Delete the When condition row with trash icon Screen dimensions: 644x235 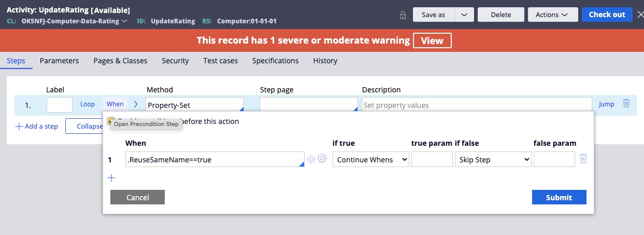(583, 159)
